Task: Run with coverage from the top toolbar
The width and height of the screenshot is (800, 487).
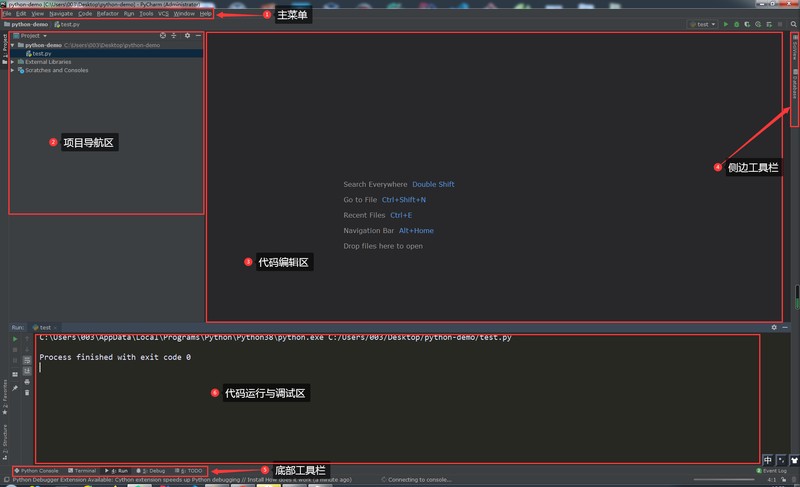Action: (x=747, y=24)
